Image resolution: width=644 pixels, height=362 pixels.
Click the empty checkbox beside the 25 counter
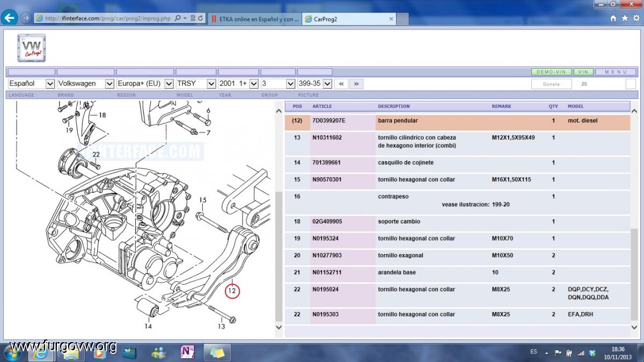point(631,84)
